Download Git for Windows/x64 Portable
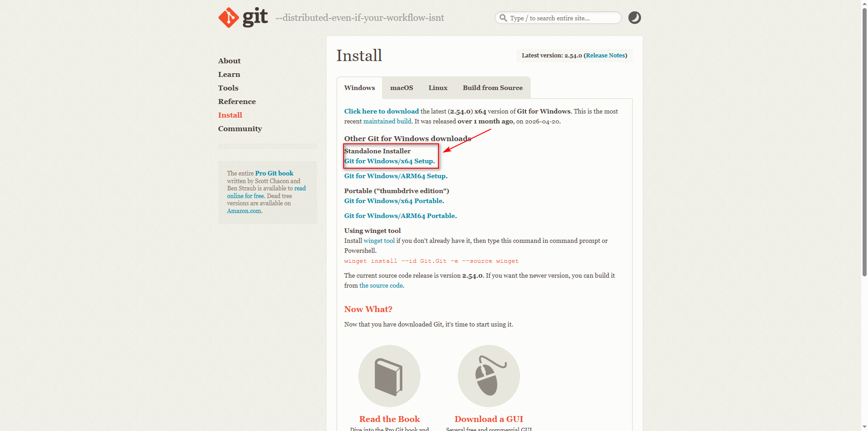Screen dimensions: 868x431 pyautogui.click(x=393, y=201)
